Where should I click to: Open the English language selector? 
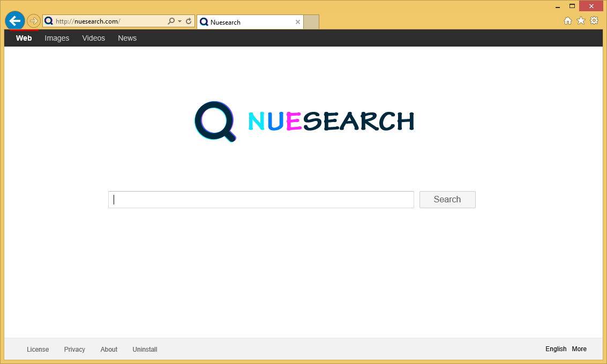(x=556, y=349)
